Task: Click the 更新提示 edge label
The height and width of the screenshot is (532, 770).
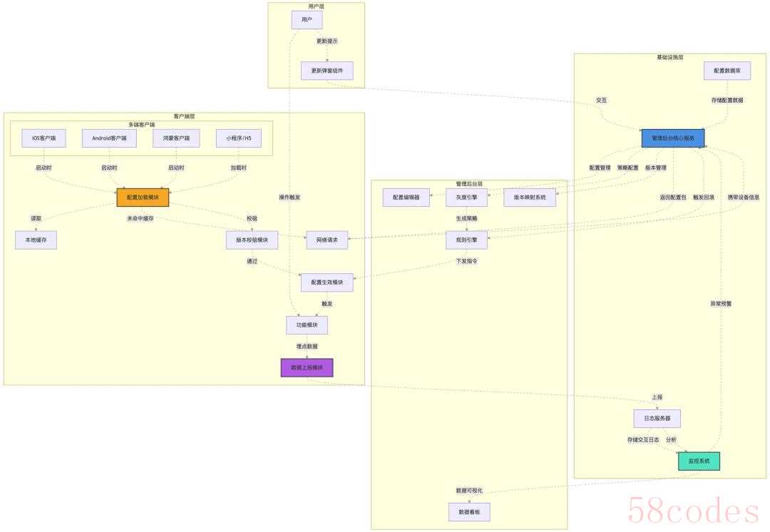Action: coord(327,41)
